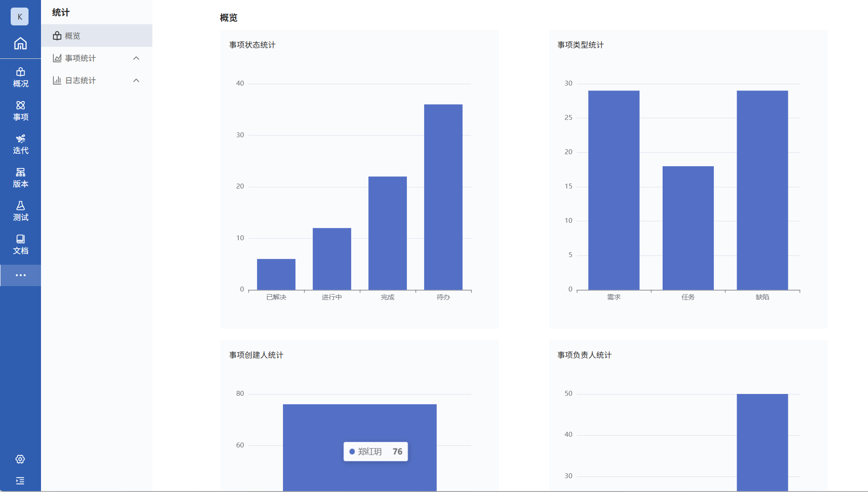Open the 版本 version page
The width and height of the screenshot is (868, 492).
click(x=20, y=178)
